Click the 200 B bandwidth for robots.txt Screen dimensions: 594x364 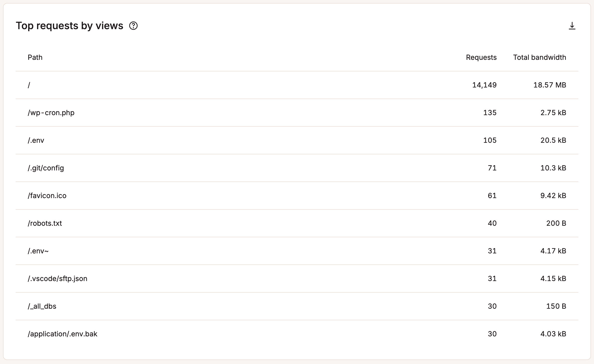click(556, 223)
